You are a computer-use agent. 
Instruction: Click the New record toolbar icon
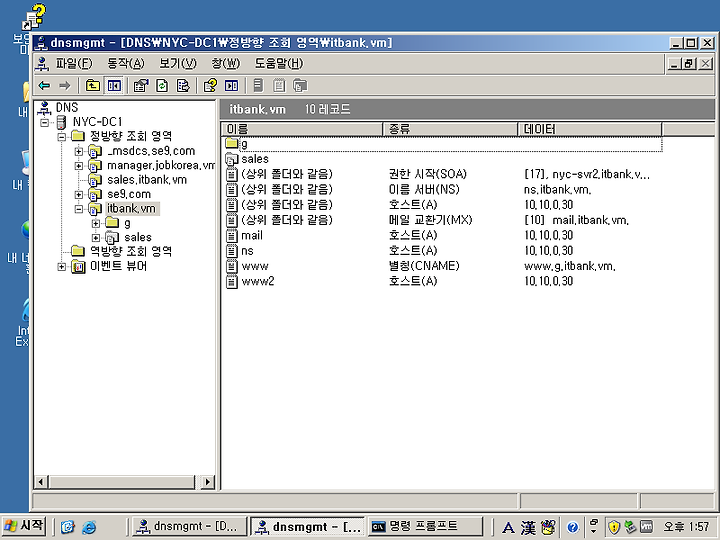(279, 85)
